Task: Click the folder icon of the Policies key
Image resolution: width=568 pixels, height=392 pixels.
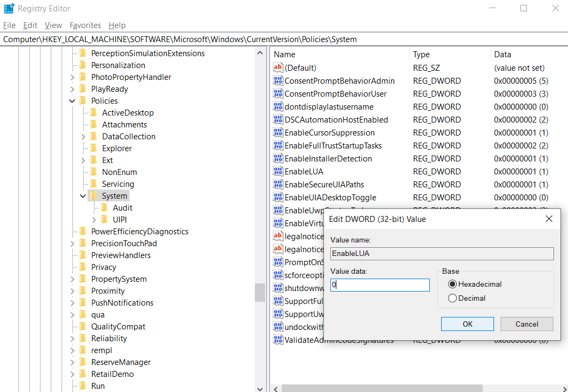Action: point(83,101)
